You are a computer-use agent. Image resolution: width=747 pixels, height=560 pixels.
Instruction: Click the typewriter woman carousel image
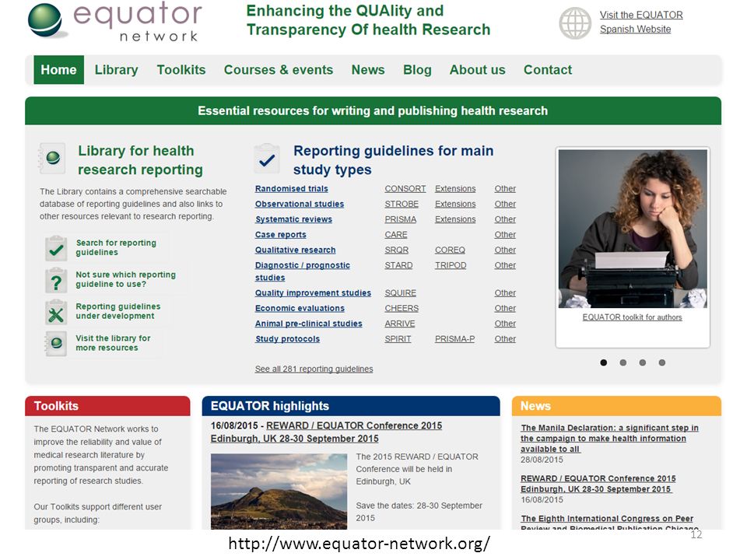coord(633,229)
